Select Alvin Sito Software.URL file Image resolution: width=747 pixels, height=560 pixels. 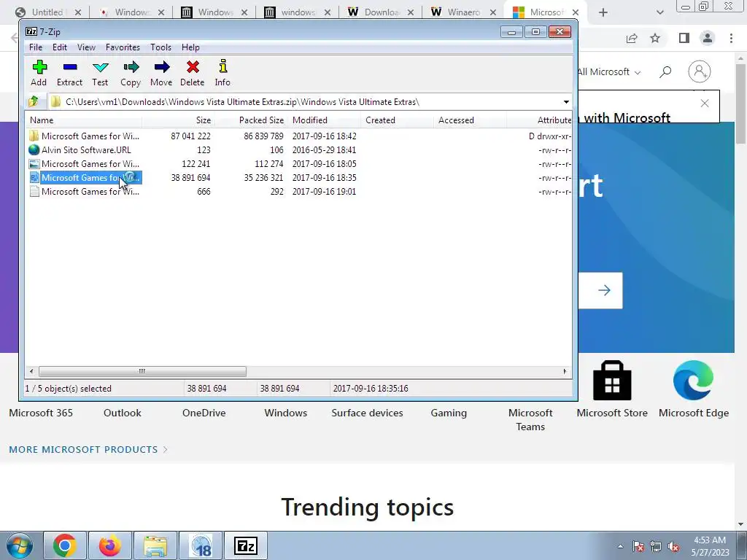pos(298,150)
